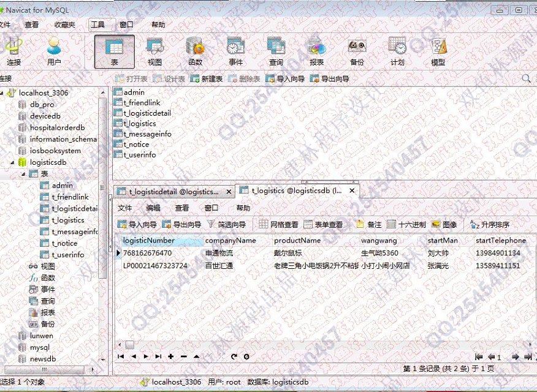Open the 事件 events section
537x392 pixels.
tap(235, 51)
